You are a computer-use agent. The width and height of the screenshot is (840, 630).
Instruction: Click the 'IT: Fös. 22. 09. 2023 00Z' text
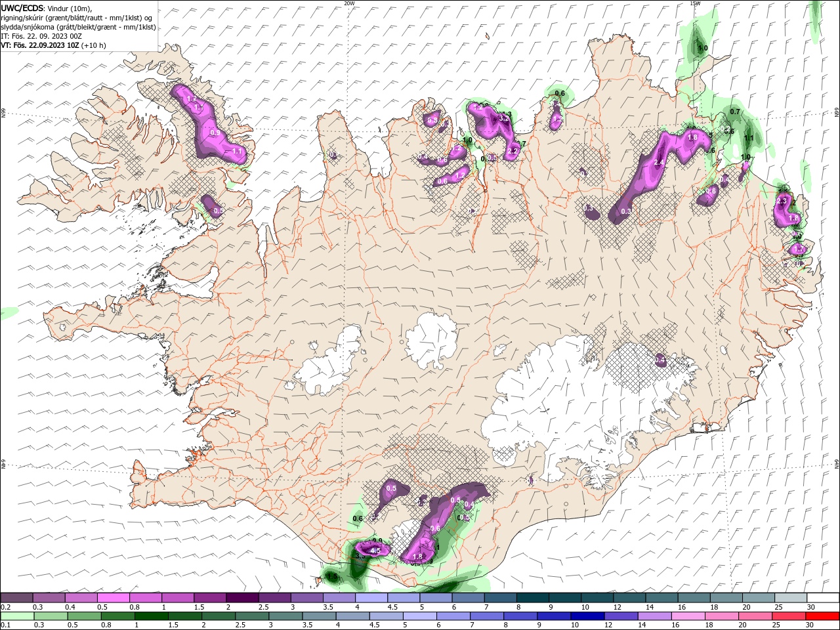(x=41, y=36)
